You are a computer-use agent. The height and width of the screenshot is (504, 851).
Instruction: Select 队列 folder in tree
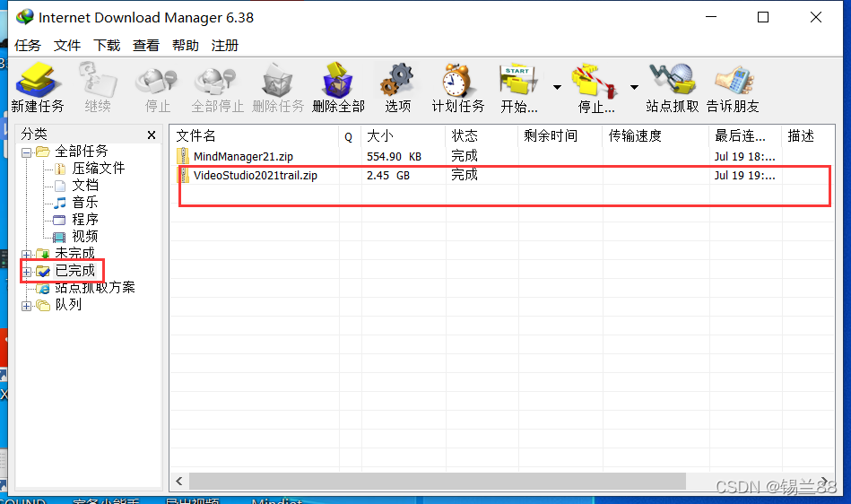click(68, 304)
